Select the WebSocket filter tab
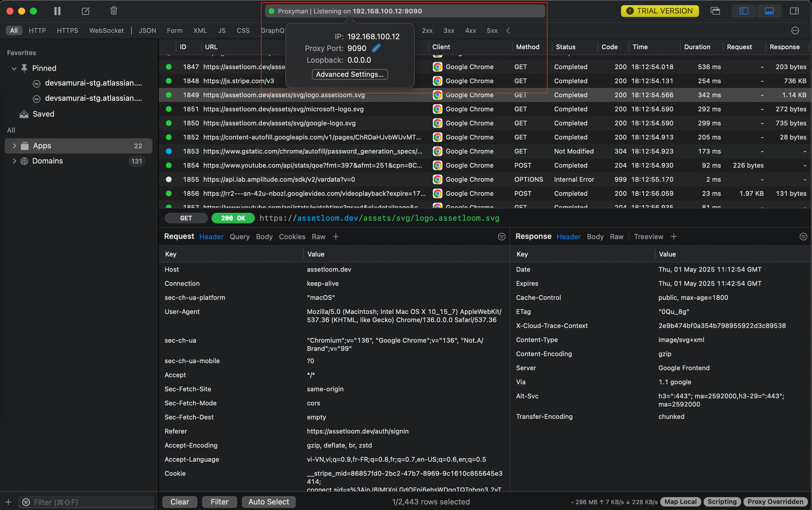Image resolution: width=812 pixels, height=510 pixels. (106, 30)
